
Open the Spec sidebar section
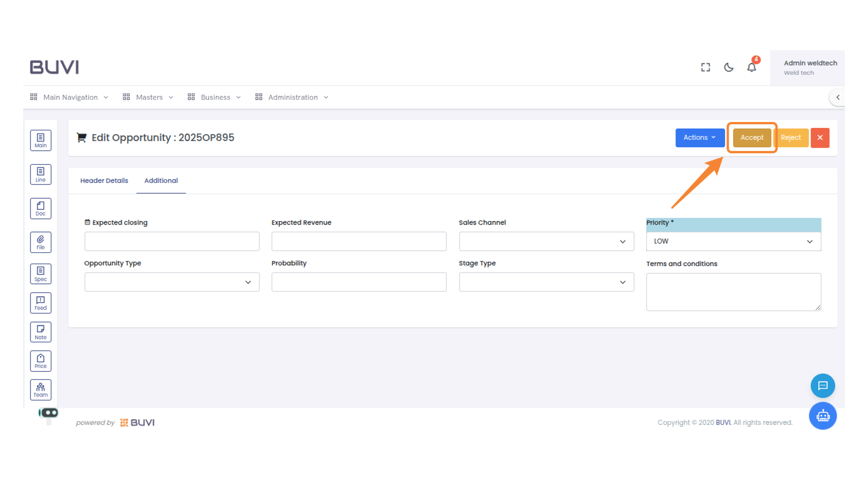click(41, 274)
